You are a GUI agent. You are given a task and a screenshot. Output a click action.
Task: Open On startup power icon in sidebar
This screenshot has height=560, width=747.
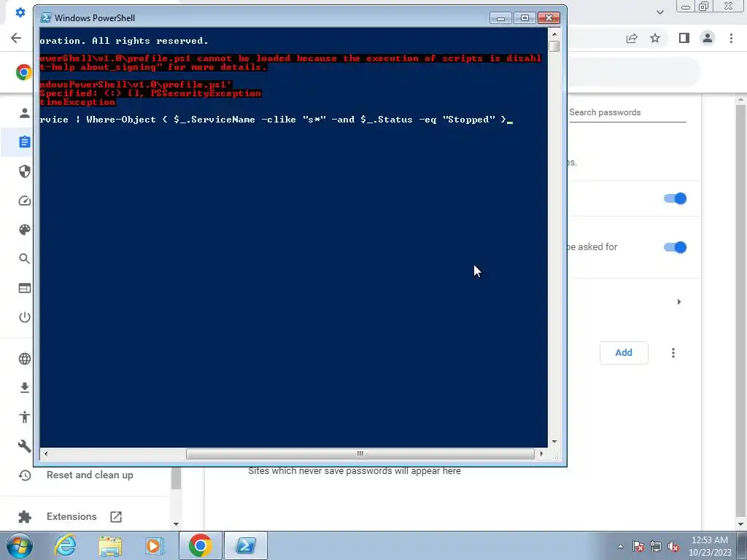(x=25, y=317)
